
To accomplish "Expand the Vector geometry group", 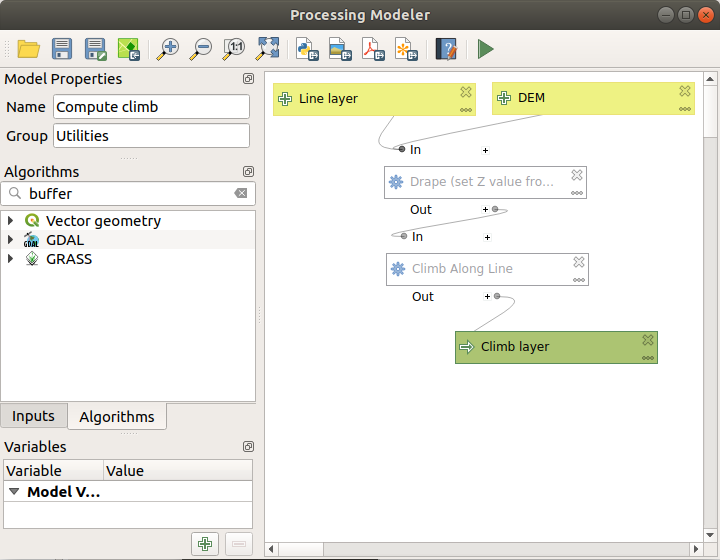I will [11, 221].
